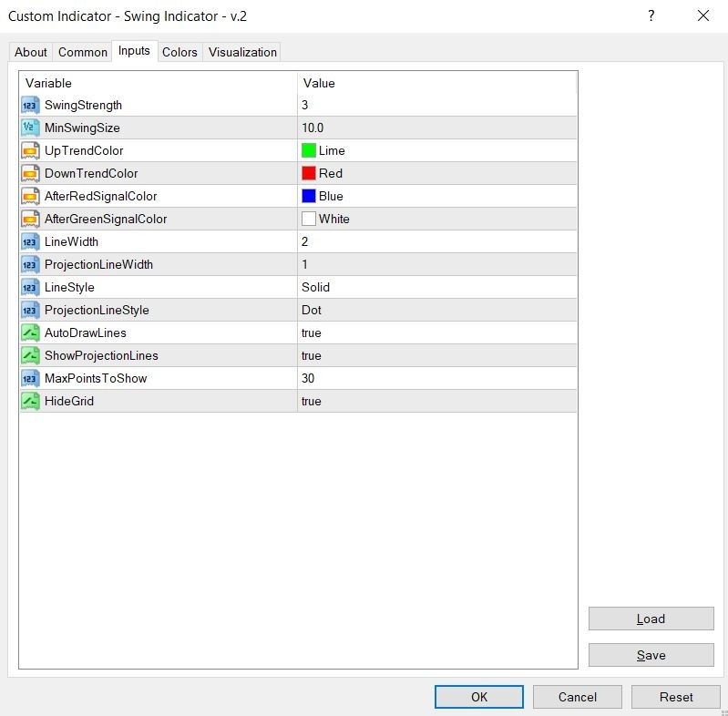Click the enum icon beside ProjectionLineStyle
728x716 pixels.
point(30,310)
